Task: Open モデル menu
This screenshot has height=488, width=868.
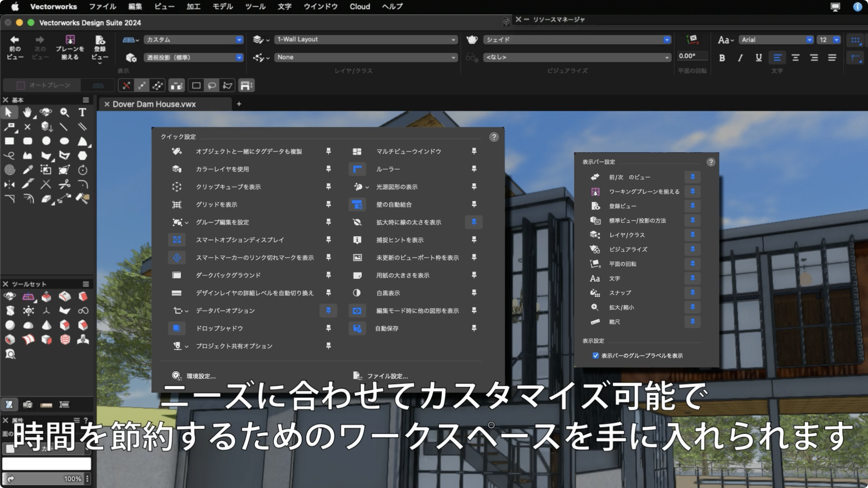Action: [x=223, y=6]
